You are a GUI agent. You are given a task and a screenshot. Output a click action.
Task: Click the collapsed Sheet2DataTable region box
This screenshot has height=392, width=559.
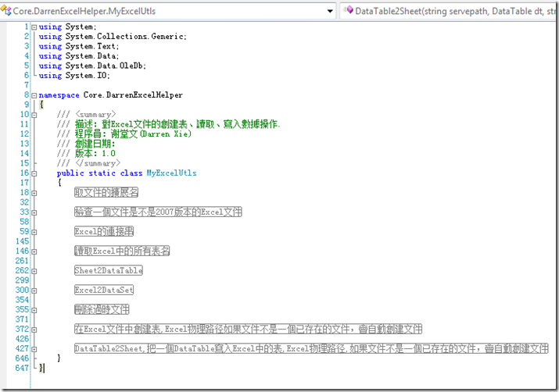point(108,271)
